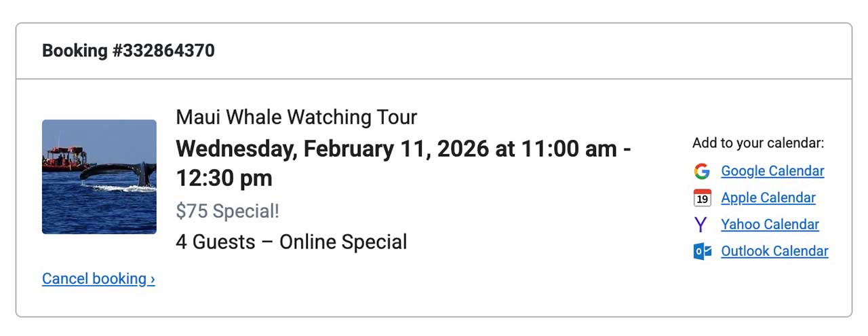
Task: Click the Booking #332864370 heading
Action: [x=128, y=51]
